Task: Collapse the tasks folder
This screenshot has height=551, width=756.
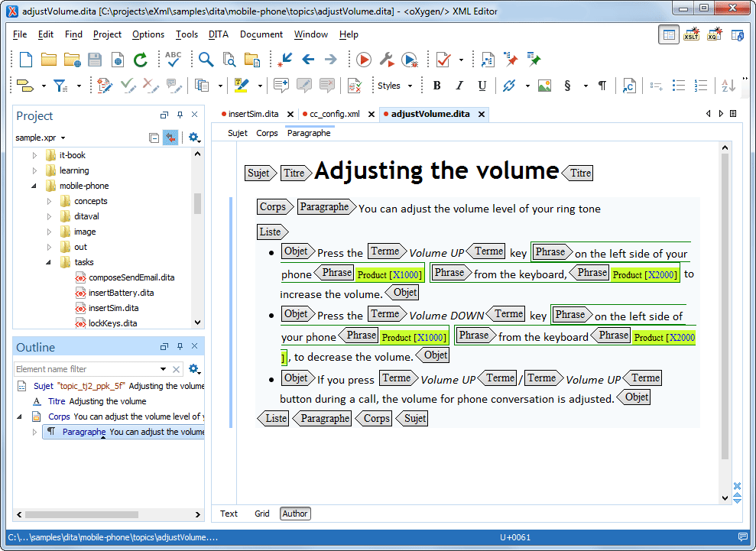Action: pyautogui.click(x=49, y=262)
